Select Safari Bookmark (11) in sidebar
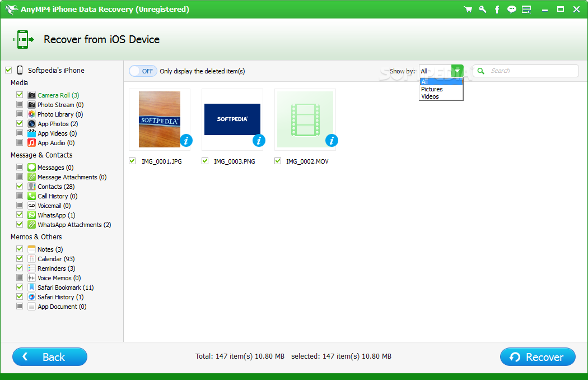 pyautogui.click(x=66, y=288)
